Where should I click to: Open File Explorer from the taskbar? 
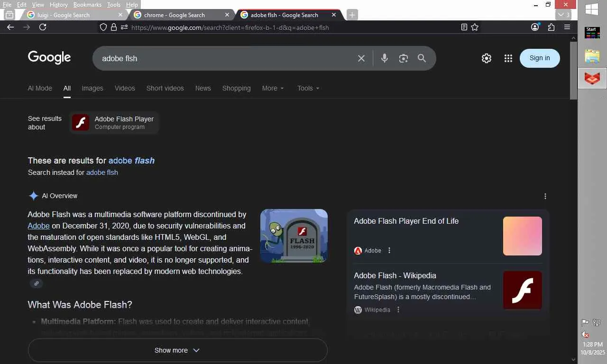(x=592, y=56)
